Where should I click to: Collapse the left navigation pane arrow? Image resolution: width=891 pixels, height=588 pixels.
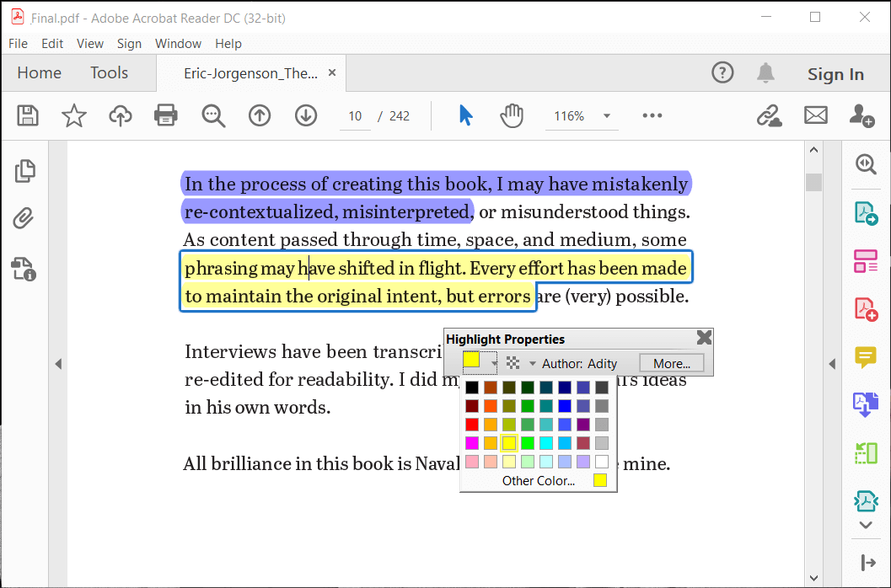tap(58, 364)
